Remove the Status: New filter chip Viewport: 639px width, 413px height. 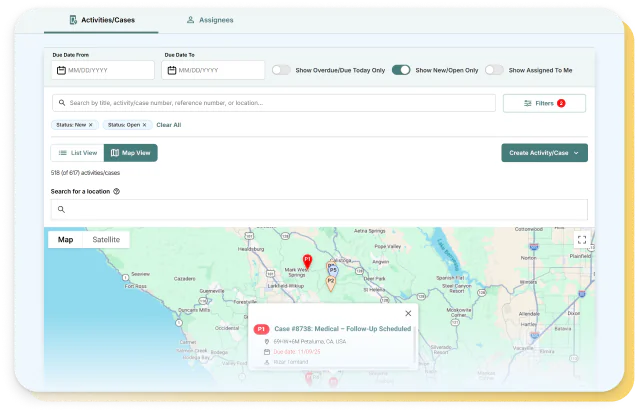click(91, 125)
